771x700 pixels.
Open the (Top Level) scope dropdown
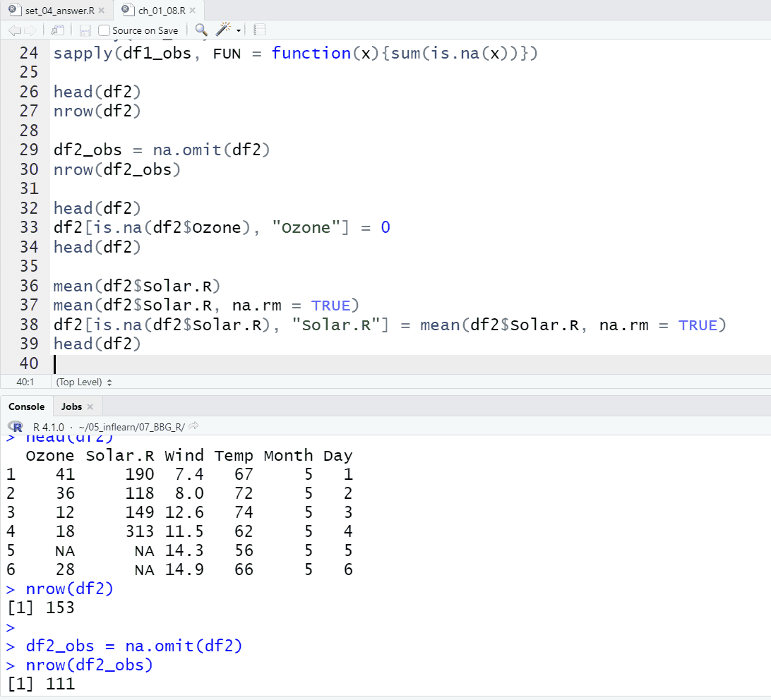[x=84, y=382]
